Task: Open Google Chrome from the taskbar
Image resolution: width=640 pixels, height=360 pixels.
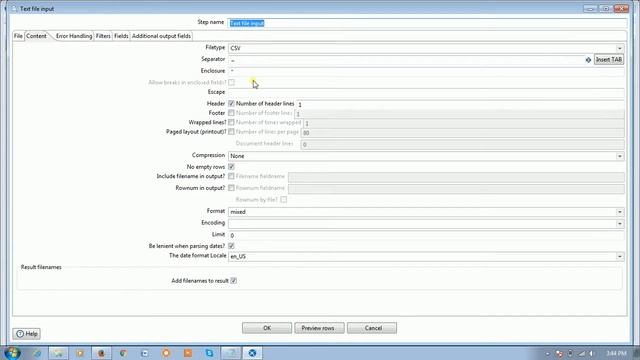Action: [123, 353]
